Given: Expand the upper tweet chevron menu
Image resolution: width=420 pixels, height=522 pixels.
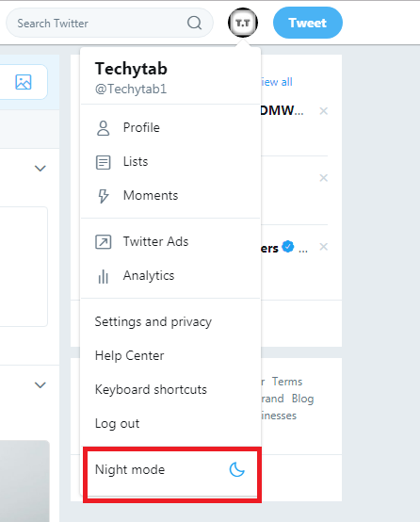Looking at the screenshot, I should 40,168.
